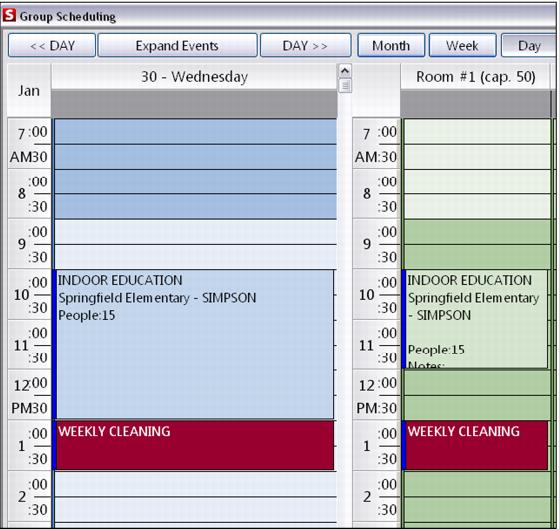
Task: Select the 2:00 slot in Room #1
Action: point(477,484)
